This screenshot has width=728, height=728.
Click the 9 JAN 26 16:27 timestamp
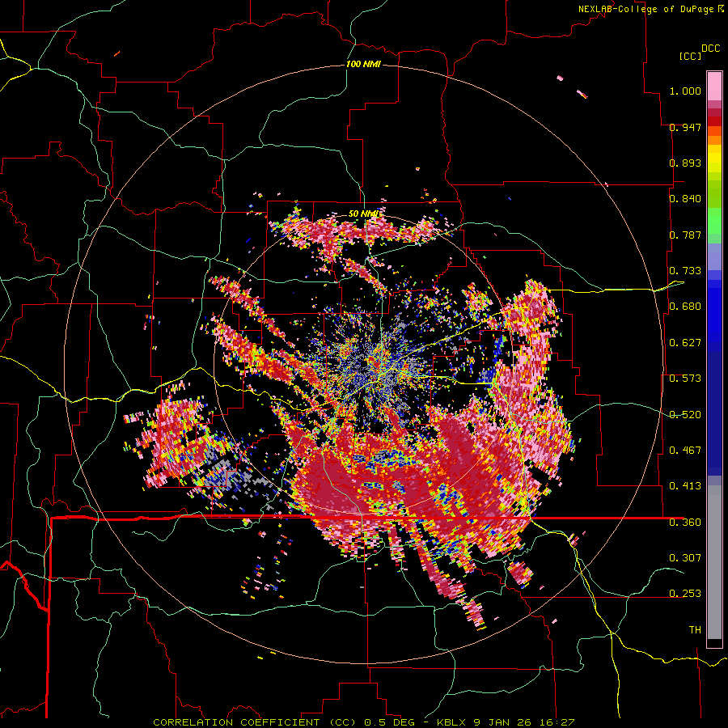pyautogui.click(x=523, y=722)
